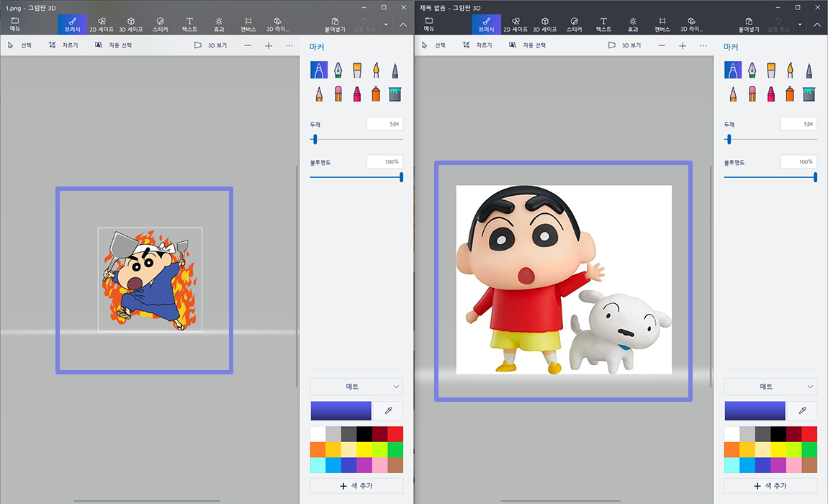Toggle 3D 보기 in left window
This screenshot has width=828, height=504.
pyautogui.click(x=210, y=45)
